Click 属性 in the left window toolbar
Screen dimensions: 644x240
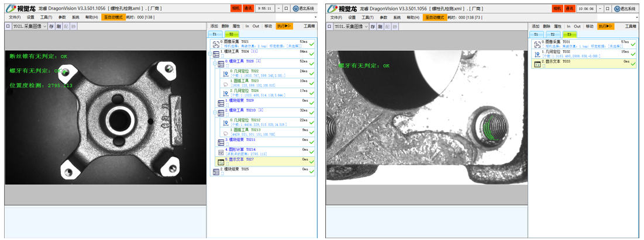click(236, 26)
